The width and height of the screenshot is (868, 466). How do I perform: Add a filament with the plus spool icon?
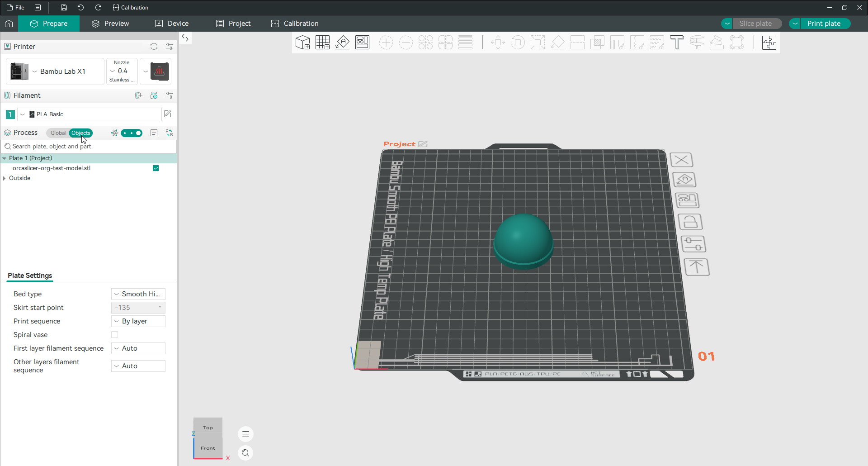coord(139,95)
